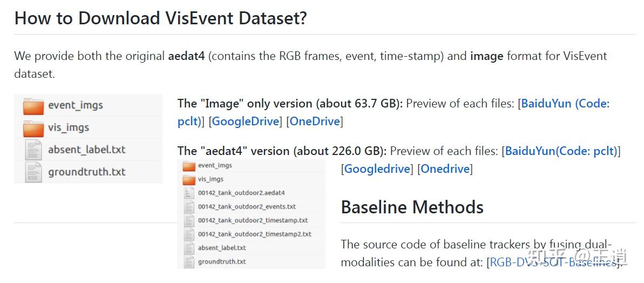This screenshot has height=283, width=644.
Task: Click the 00142_tank_outdoor2_timestamp2.txt file icon
Action: coord(188,234)
